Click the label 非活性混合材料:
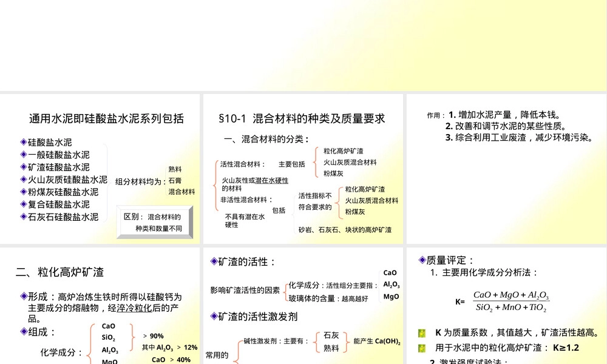 246,200
